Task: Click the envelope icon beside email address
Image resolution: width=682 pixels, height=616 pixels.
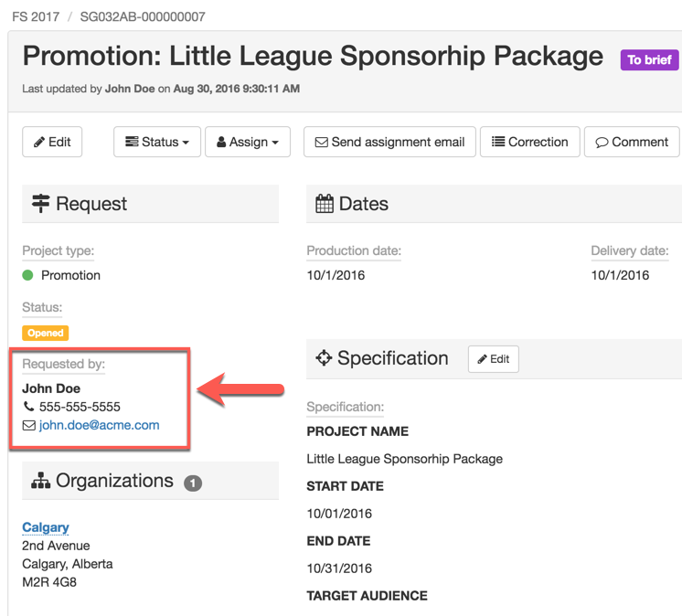Action: (x=29, y=425)
